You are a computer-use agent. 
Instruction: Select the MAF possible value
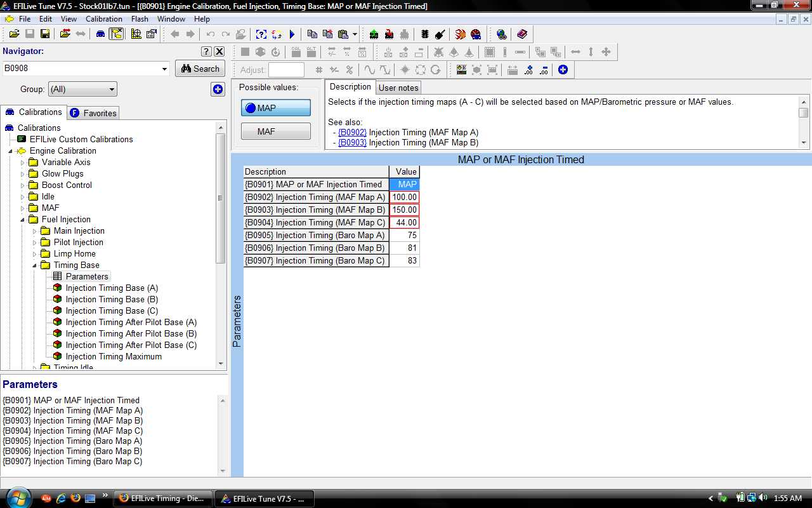click(276, 131)
